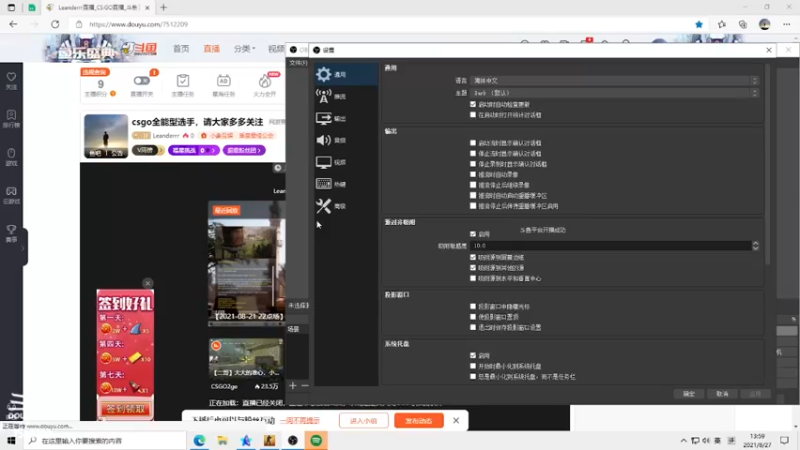Click the browser favorites star icon
Image resolution: width=800 pixels, height=450 pixels.
click(x=699, y=24)
